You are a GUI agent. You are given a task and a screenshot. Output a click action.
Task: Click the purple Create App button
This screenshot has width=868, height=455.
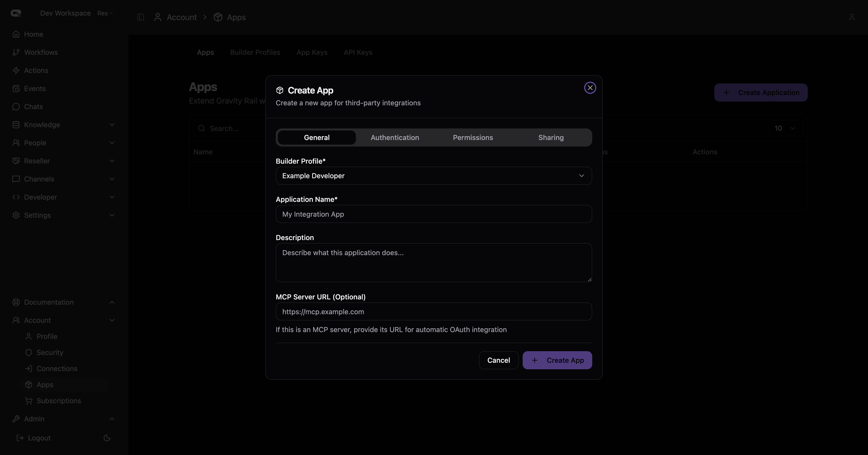[x=557, y=360]
